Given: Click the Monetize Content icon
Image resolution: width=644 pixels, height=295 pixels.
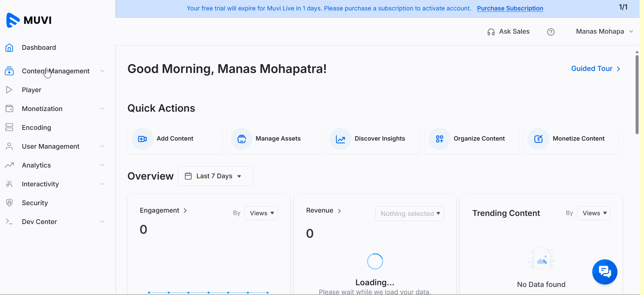Looking at the screenshot, I should tap(538, 139).
